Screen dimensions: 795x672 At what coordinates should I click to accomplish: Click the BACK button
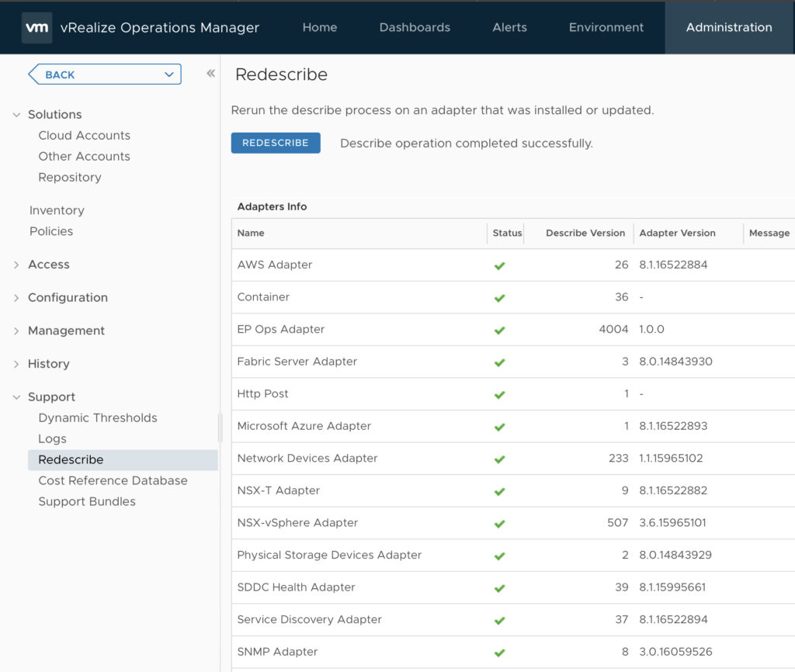105,74
